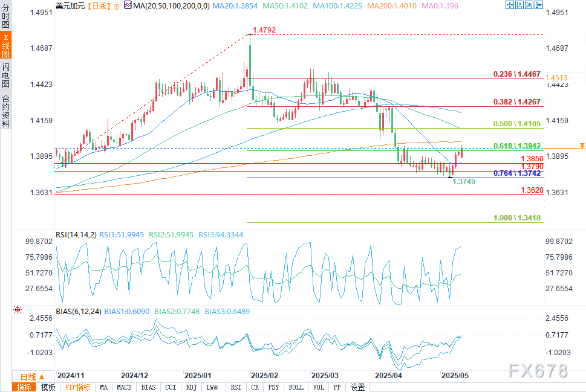Screen dimensions: 586x392
Task: Open the VIP指标 tab
Action: 77,387
